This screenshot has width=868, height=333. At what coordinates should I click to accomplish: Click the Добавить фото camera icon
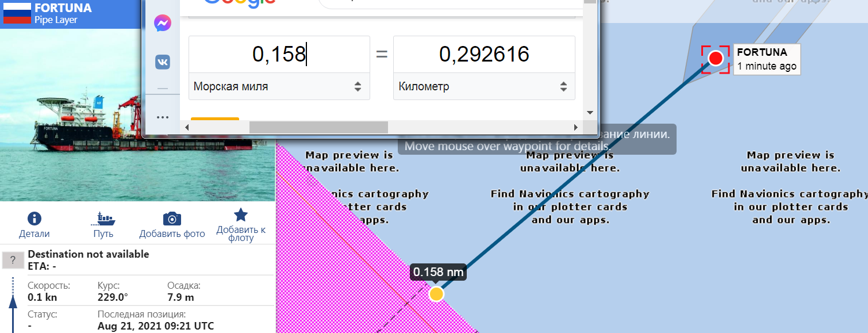[x=172, y=219]
